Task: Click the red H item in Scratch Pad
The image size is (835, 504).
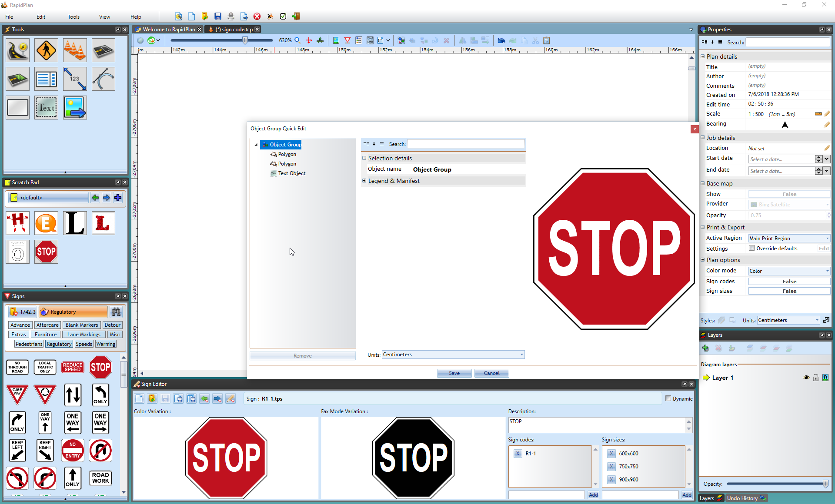Action: click(18, 223)
